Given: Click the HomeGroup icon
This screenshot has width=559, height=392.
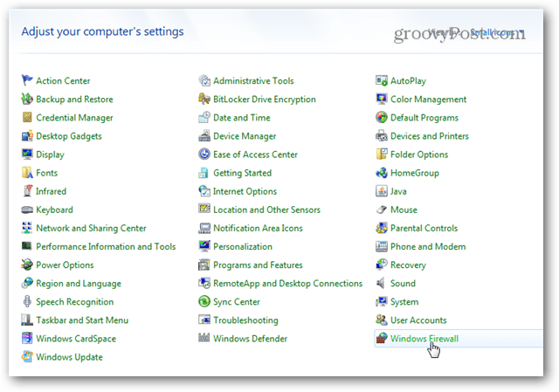Looking at the screenshot, I should point(382,173).
